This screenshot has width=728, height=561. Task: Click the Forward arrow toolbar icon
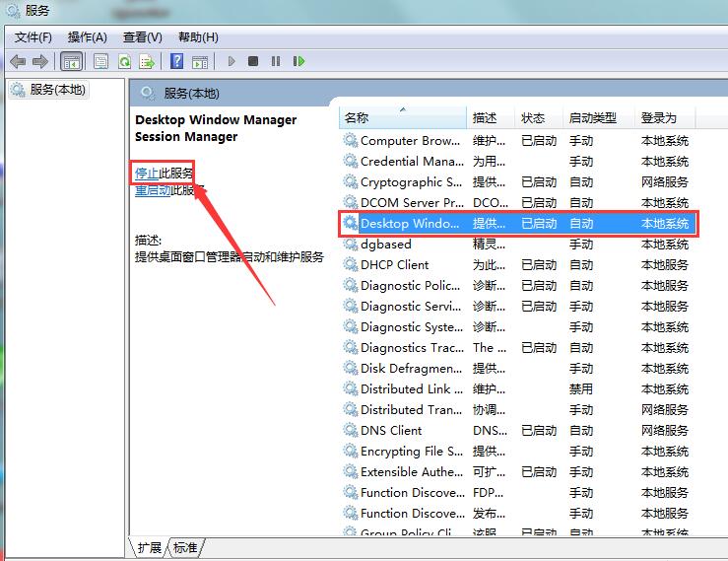40,61
